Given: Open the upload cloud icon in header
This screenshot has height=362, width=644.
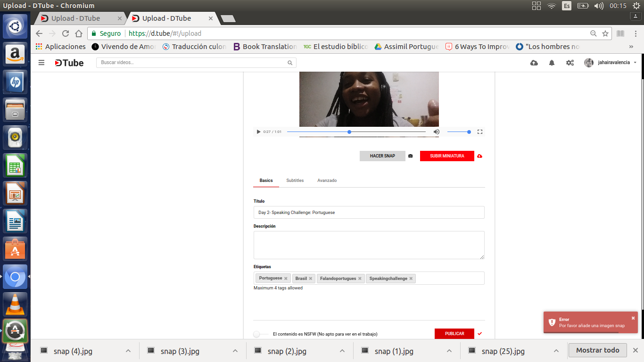Looking at the screenshot, I should pyautogui.click(x=534, y=63).
